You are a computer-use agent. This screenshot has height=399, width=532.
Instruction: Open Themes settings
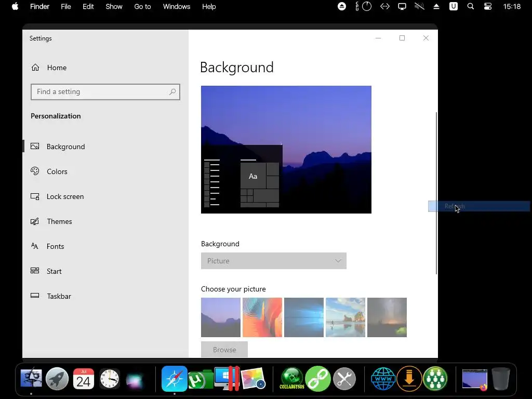[59, 221]
